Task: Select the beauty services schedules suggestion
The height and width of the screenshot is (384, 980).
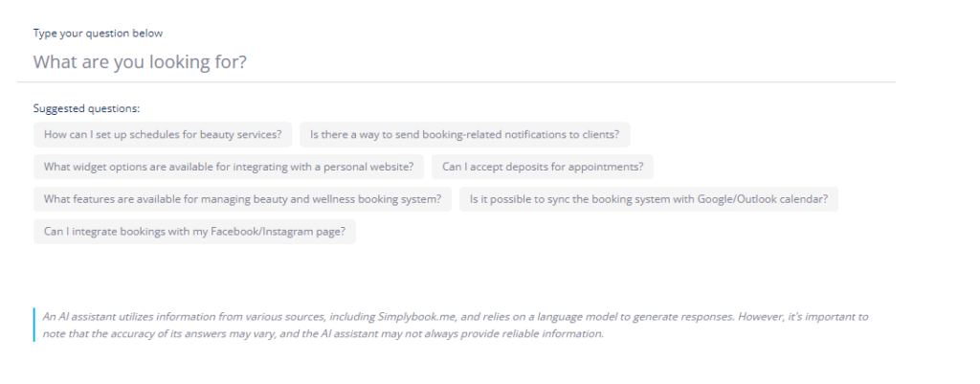Action: coord(163,134)
